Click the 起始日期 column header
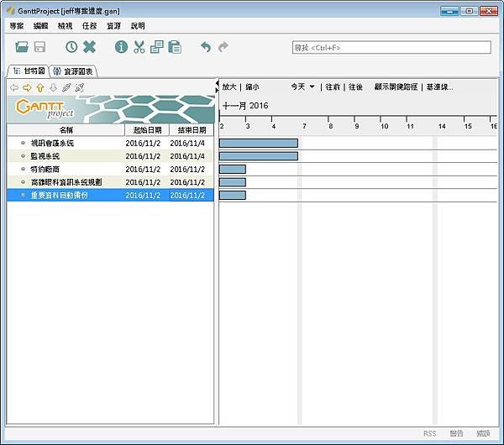This screenshot has height=445, width=504. 147,130
